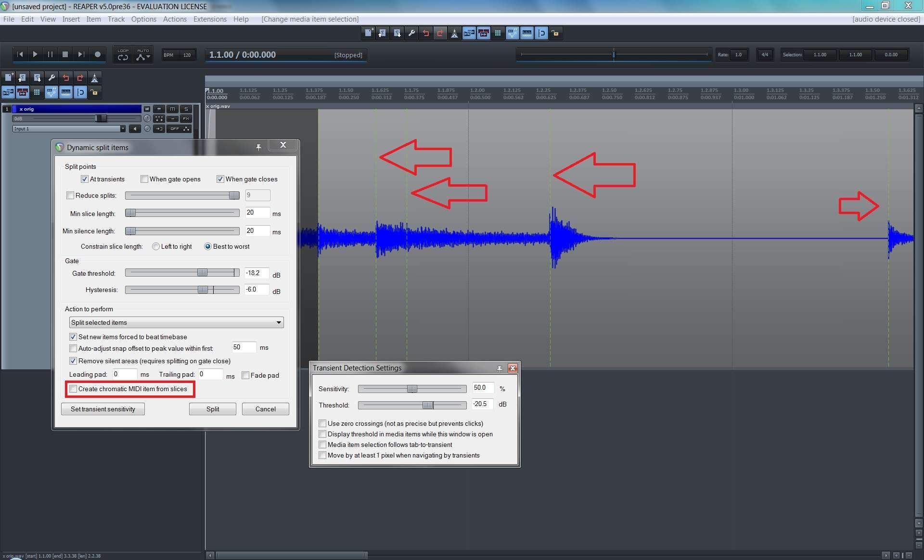Open the Actions menu
The width and height of the screenshot is (924, 560).
pyautogui.click(x=174, y=19)
